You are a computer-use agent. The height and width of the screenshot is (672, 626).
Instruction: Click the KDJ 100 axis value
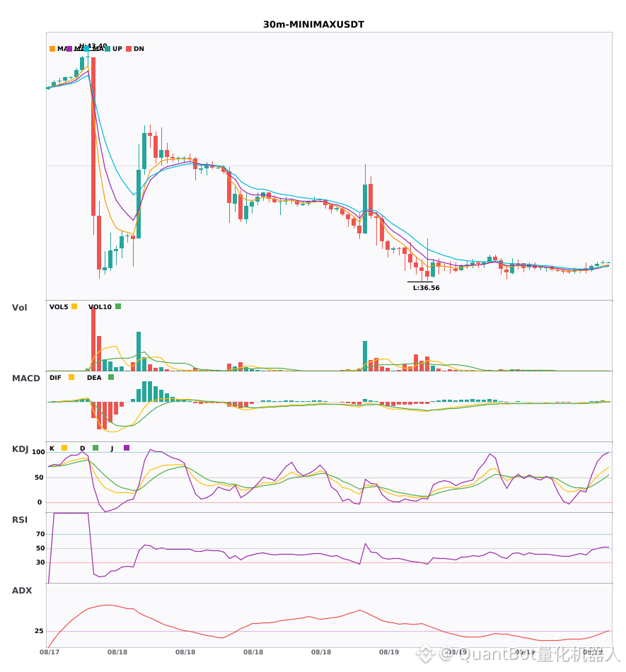point(39,452)
